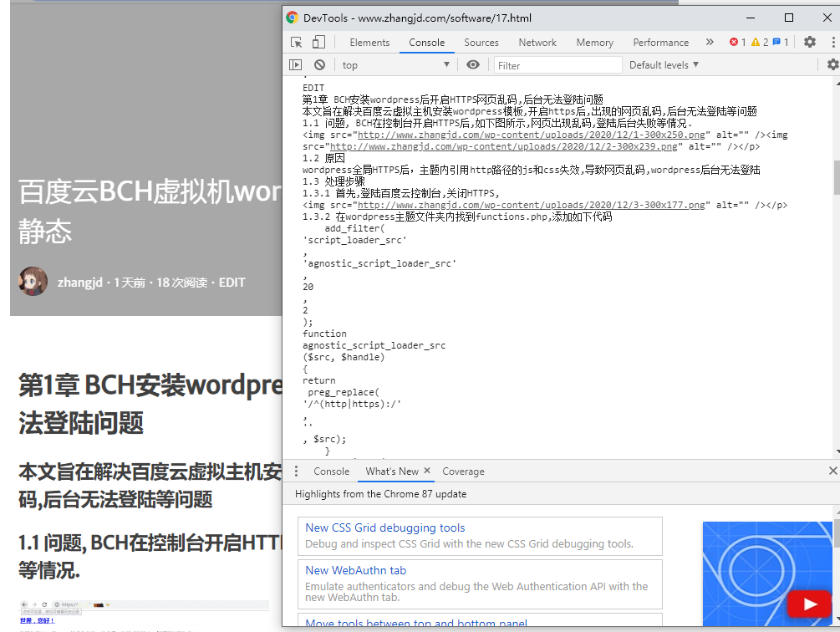This screenshot has height=632, width=840.
Task: Click the author avatar image
Action: click(33, 281)
